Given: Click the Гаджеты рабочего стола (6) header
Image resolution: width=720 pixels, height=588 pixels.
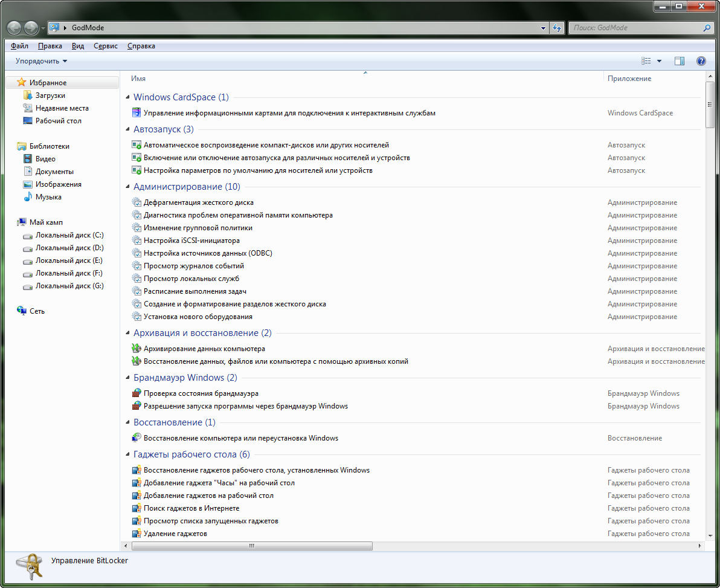Looking at the screenshot, I should coord(191,454).
